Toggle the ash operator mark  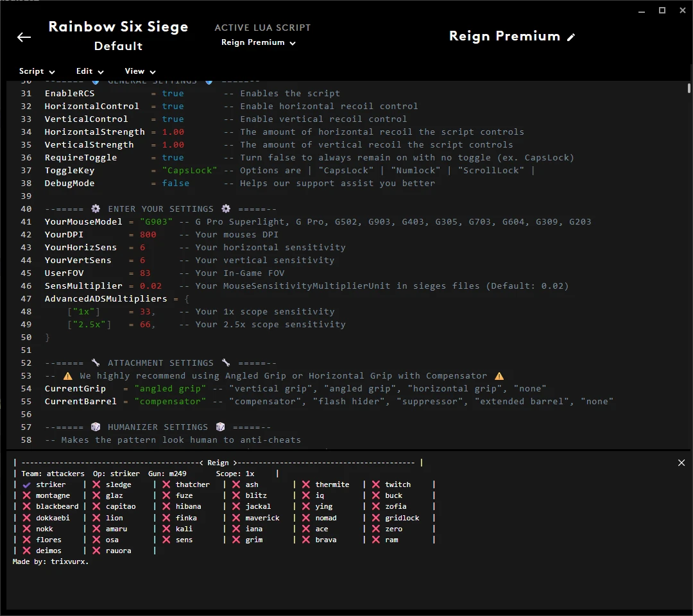(236, 484)
